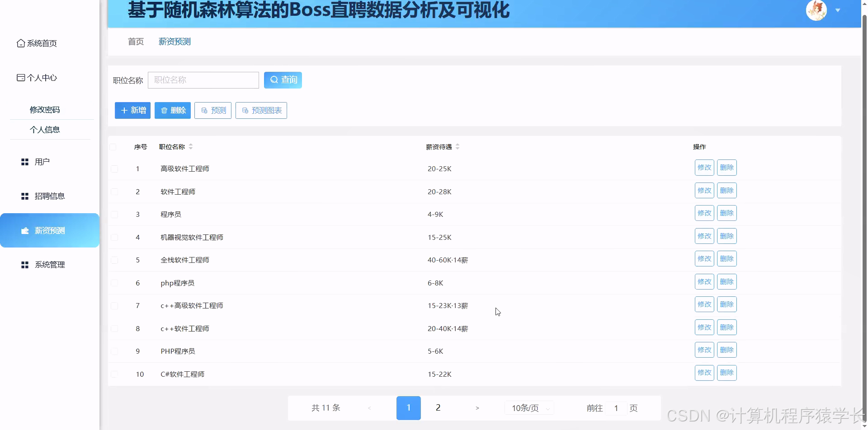Screen dimensions: 868x430
Task: Open the 招聘信息 section in sidebar
Action: [50, 196]
